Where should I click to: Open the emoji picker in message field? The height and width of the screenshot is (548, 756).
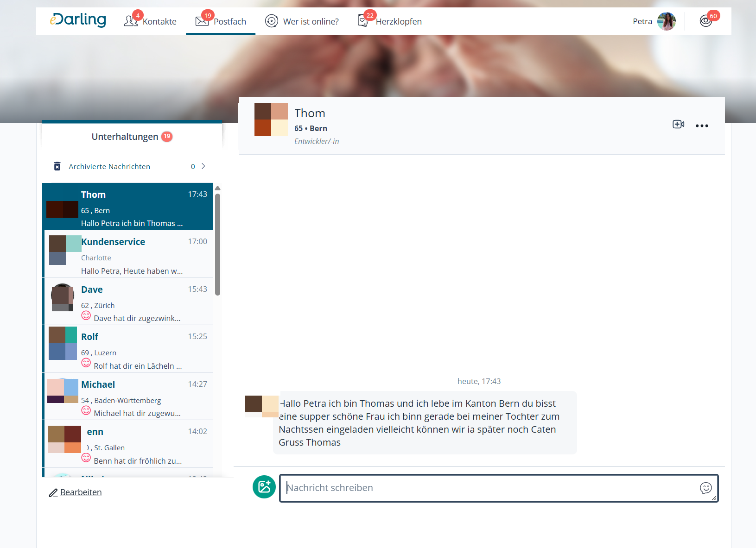[706, 488]
